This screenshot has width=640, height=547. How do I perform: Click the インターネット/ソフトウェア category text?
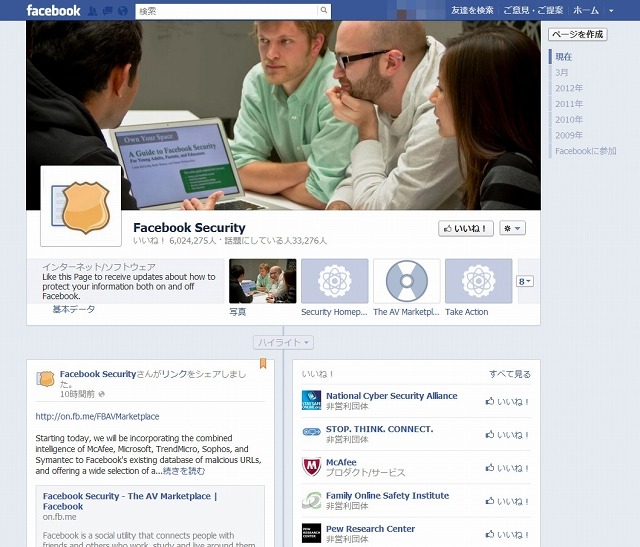[99, 267]
